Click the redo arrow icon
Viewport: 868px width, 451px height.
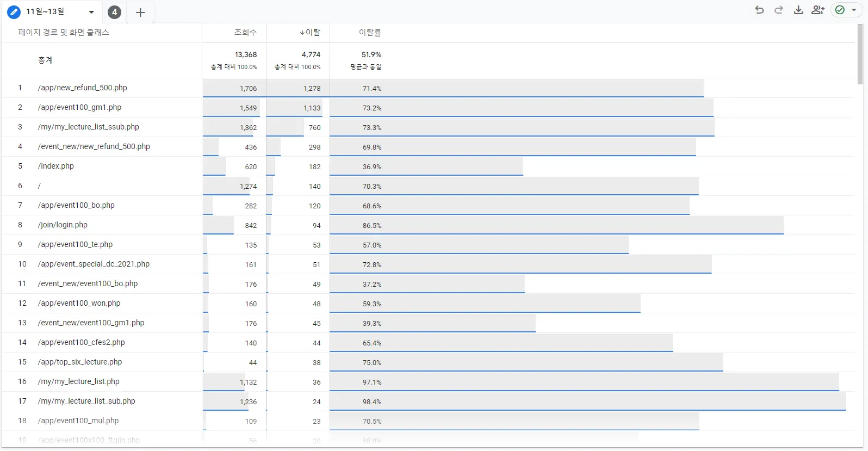(779, 10)
